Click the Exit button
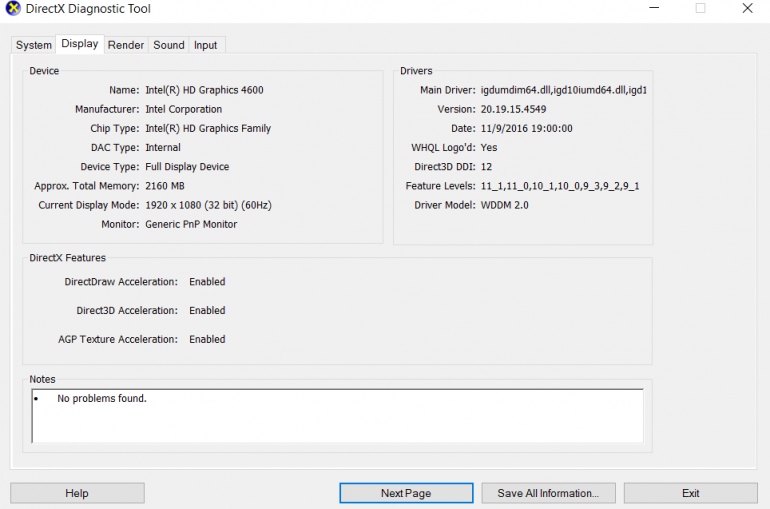Image resolution: width=770 pixels, height=509 pixels. [690, 493]
